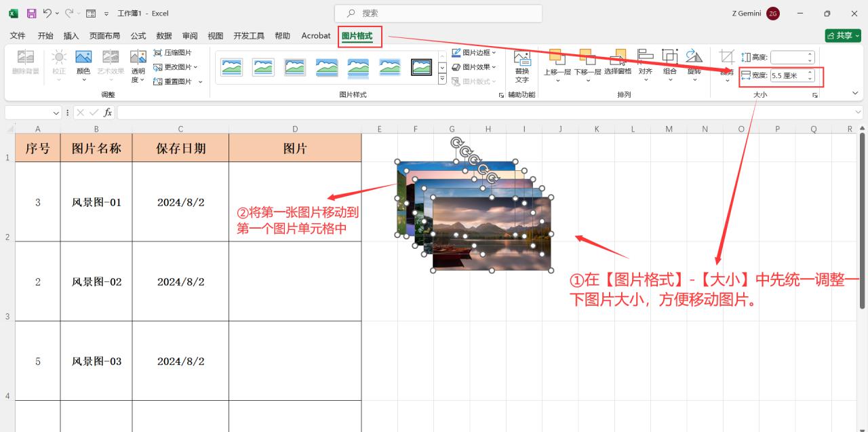This screenshot has height=432, width=868.
Task: Open 图片边框 picture border menu
Action: [474, 52]
